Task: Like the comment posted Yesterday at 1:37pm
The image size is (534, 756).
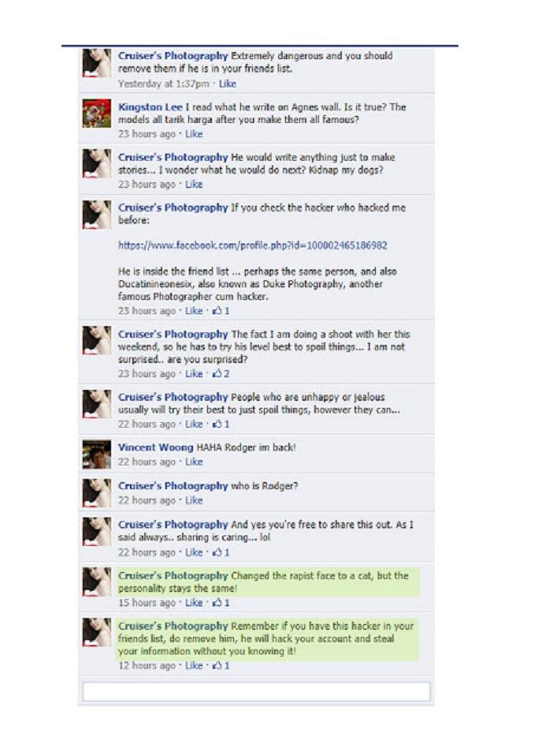Action: (x=228, y=84)
